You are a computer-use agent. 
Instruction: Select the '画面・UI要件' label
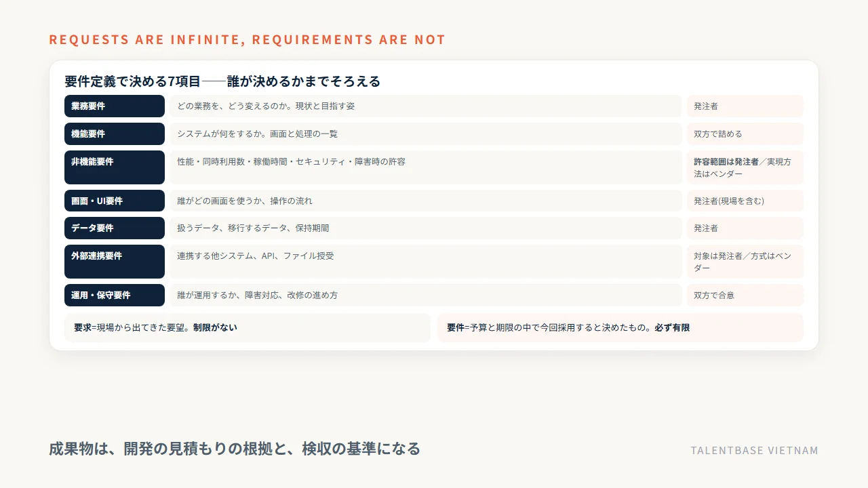[x=115, y=201]
